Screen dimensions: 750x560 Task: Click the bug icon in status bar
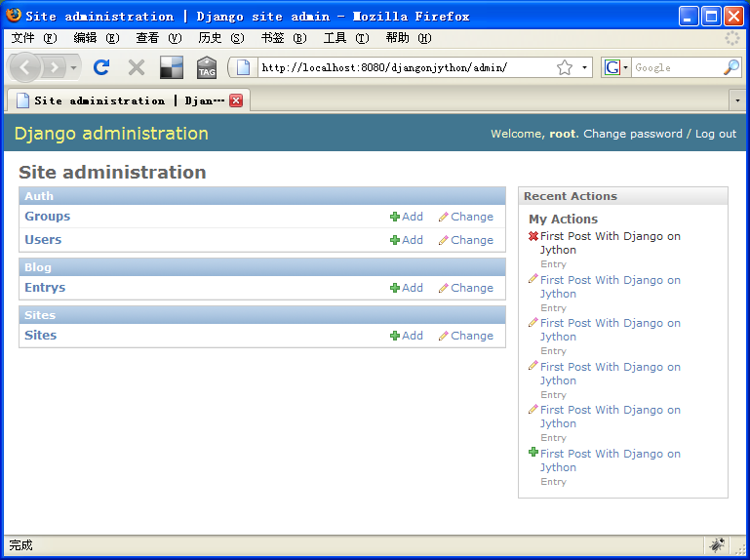(x=717, y=545)
